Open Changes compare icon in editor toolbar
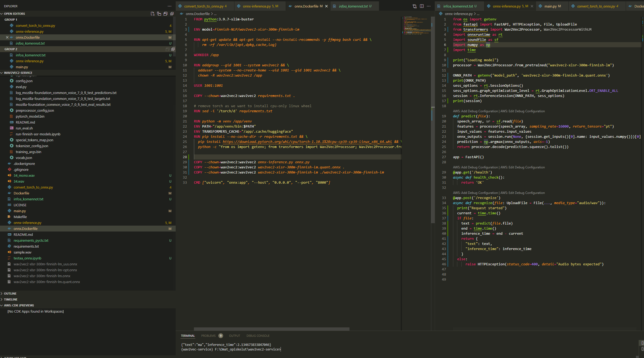The height and width of the screenshot is (358, 644). tap(415, 6)
